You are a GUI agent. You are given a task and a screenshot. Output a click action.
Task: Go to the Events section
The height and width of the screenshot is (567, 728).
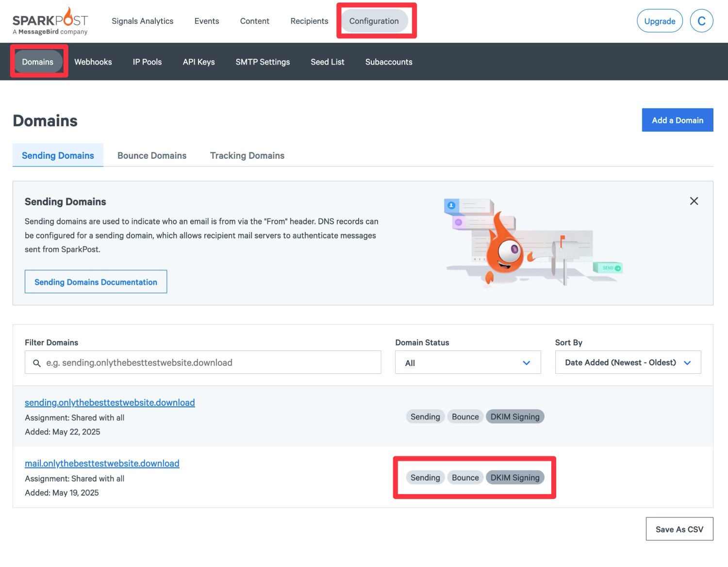point(207,21)
